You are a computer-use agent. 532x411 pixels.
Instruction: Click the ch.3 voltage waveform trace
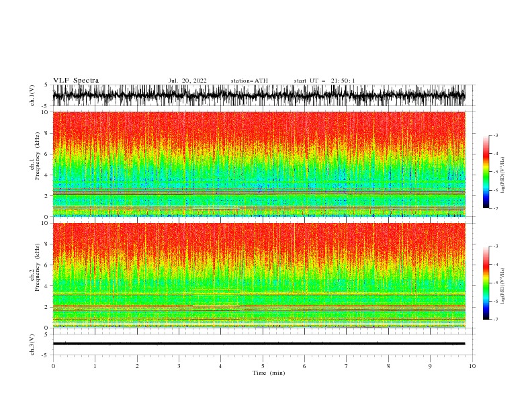pyautogui.click(x=259, y=344)
